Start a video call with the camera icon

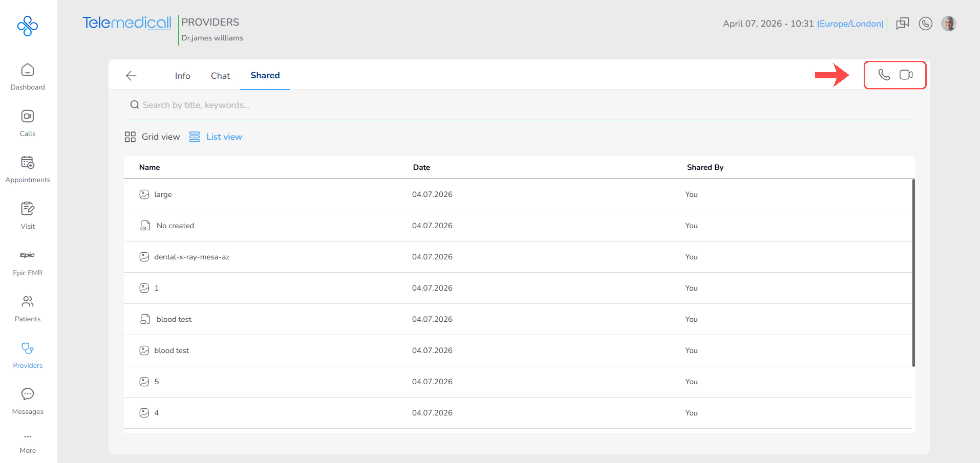(x=906, y=75)
